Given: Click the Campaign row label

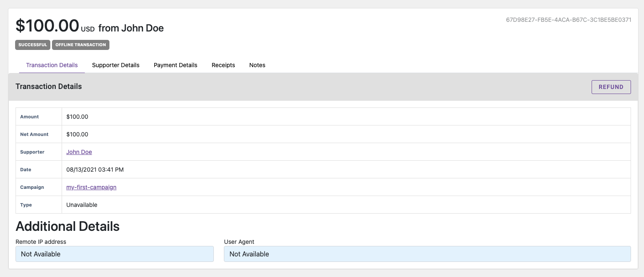Looking at the screenshot, I should coord(32,187).
